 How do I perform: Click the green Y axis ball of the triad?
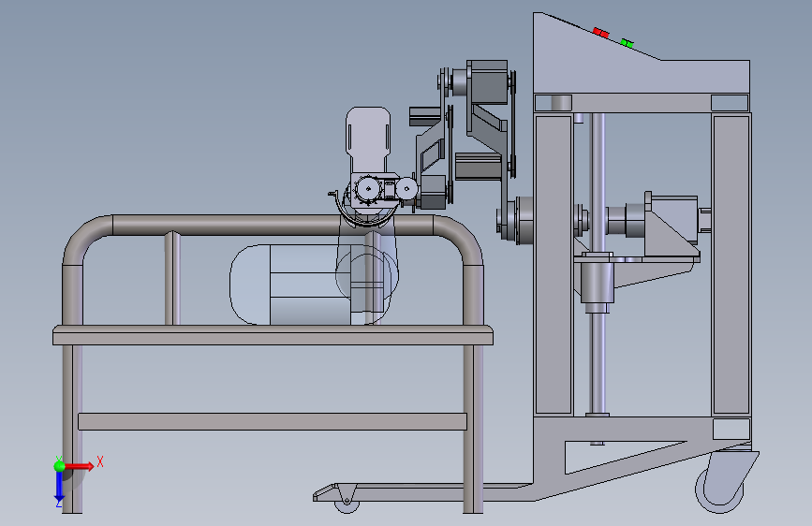(59, 466)
